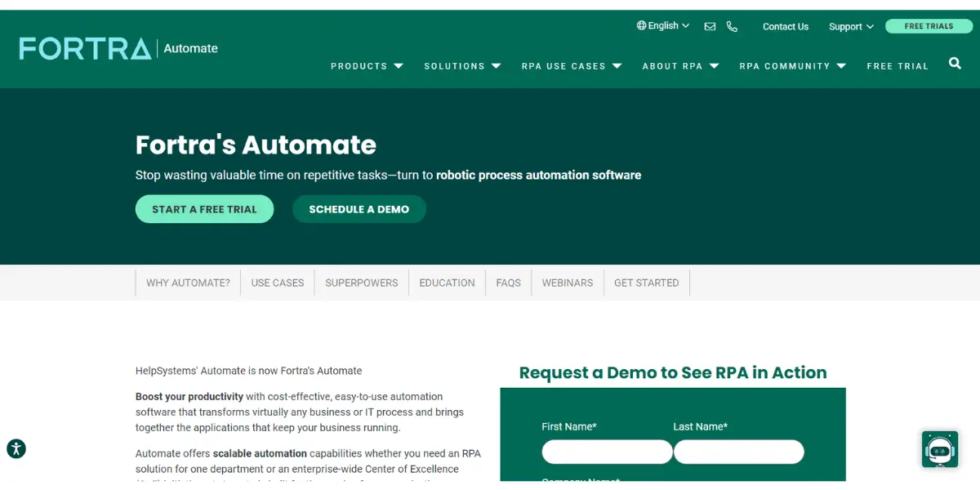Screen dimensions: 980x490
Task: Go to Why Automate? tab
Action: tap(188, 283)
